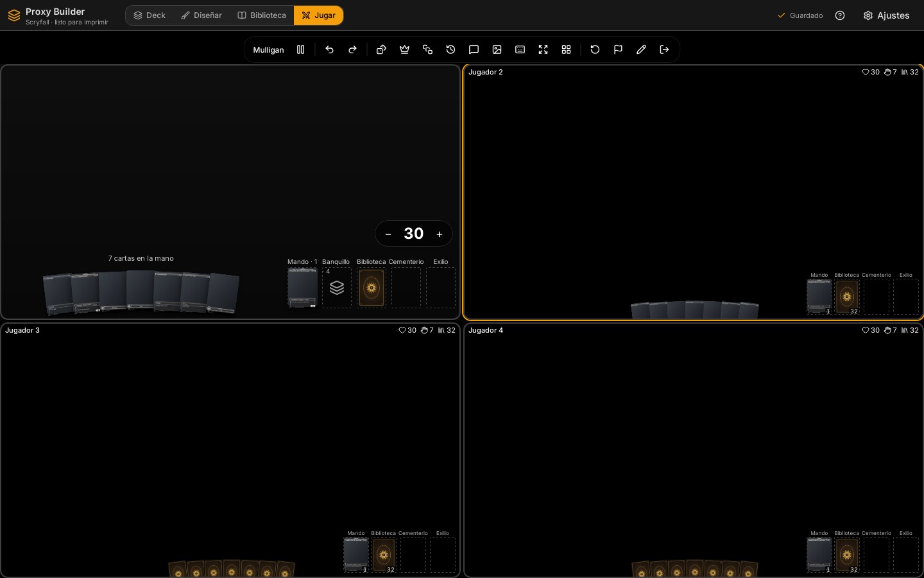This screenshot has height=578, width=924.
Task: Click Jugador 4's Mando card
Action: tap(819, 555)
